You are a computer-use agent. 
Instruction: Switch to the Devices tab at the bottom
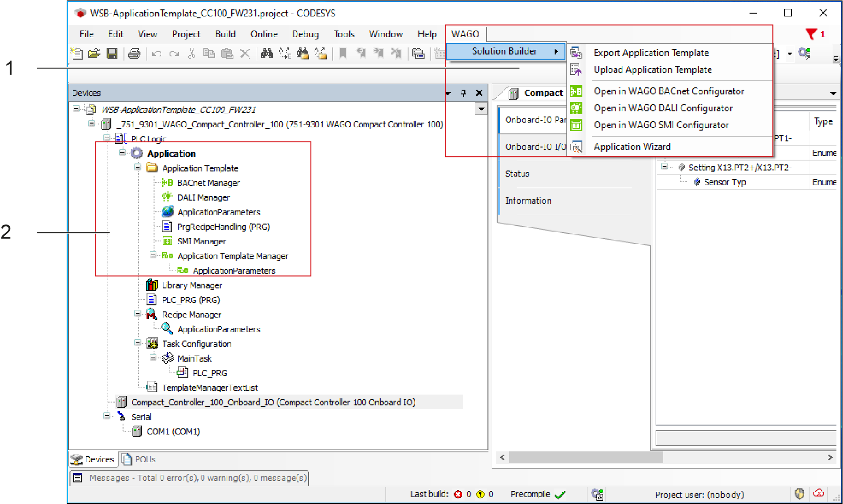click(93, 459)
